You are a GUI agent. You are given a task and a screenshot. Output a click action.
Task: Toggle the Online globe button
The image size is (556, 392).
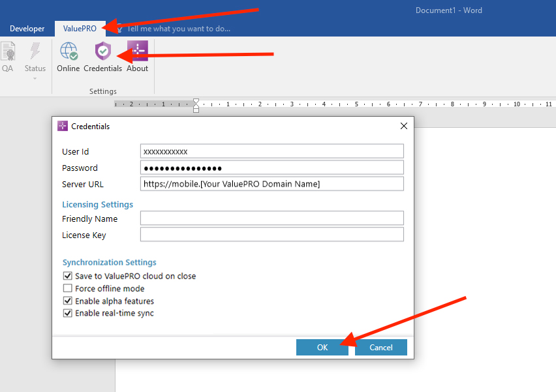click(69, 57)
